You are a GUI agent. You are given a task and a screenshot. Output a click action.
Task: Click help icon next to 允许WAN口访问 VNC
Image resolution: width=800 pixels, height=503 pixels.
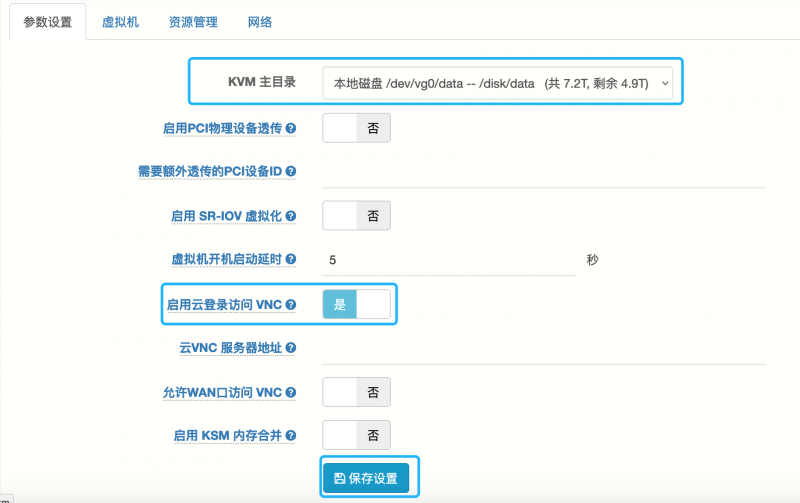click(x=291, y=392)
